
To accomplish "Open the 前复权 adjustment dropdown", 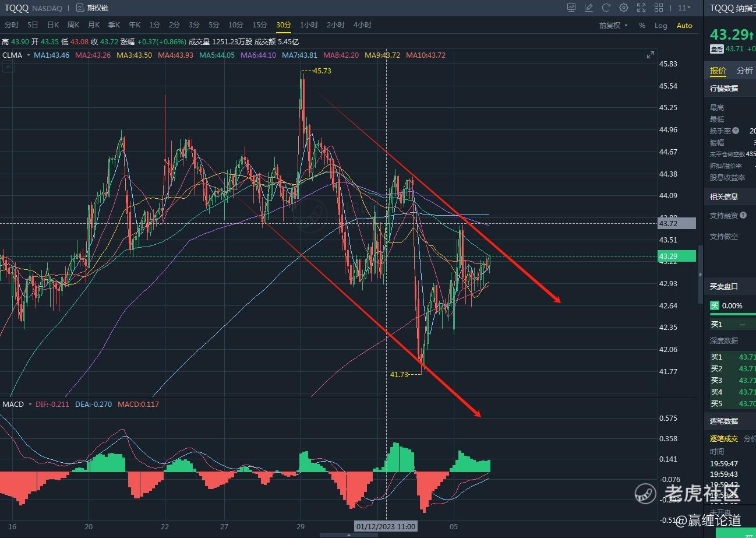I will [614, 26].
